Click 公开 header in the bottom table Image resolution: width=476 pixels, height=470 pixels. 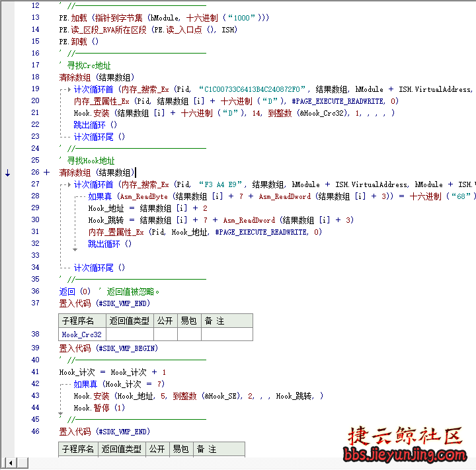point(157,449)
